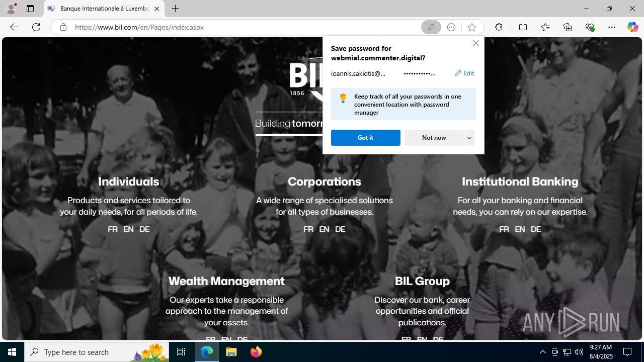
Task: Choose DE under Institutional Banking
Action: 536,229
